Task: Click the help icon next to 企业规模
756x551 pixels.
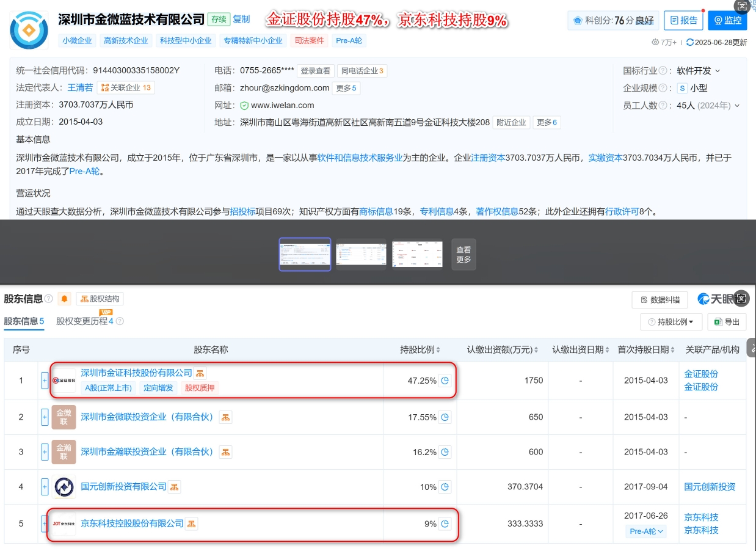Action: (662, 88)
